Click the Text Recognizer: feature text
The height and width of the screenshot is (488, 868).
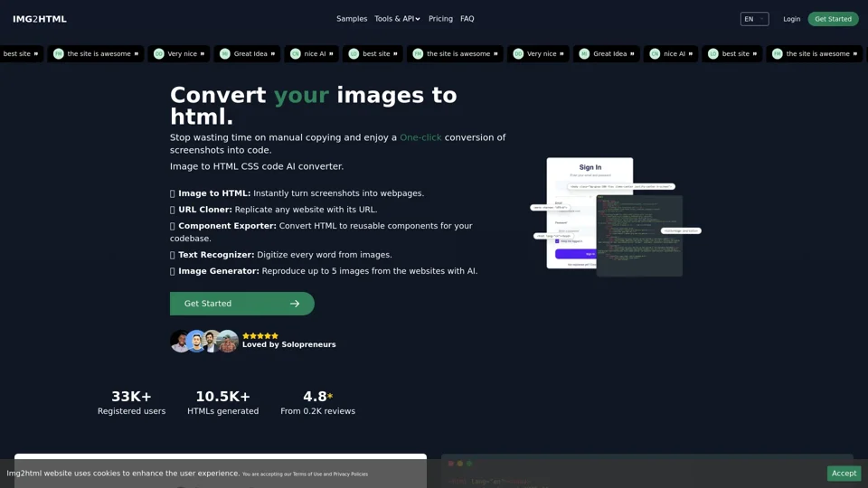click(216, 255)
